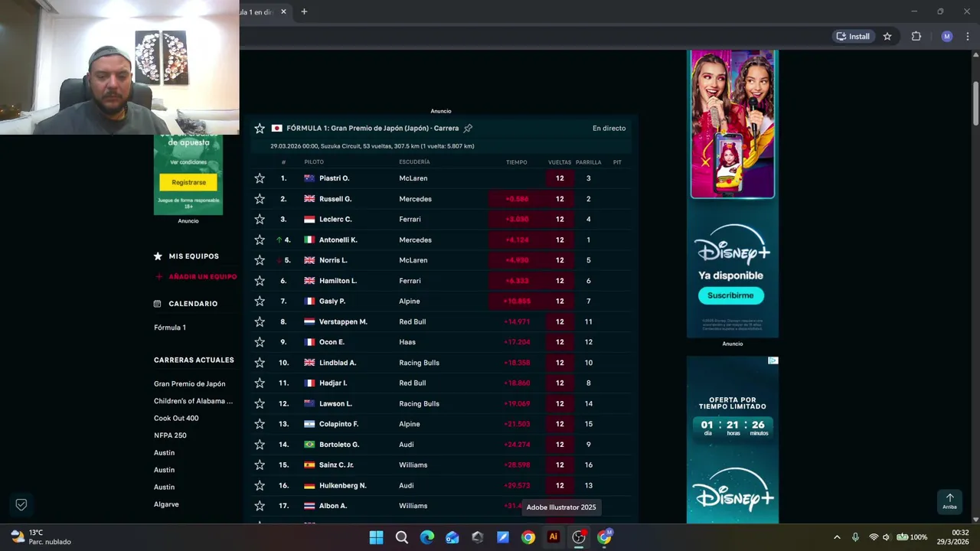Click Parrilla column header
980x551 pixels.
(x=589, y=162)
